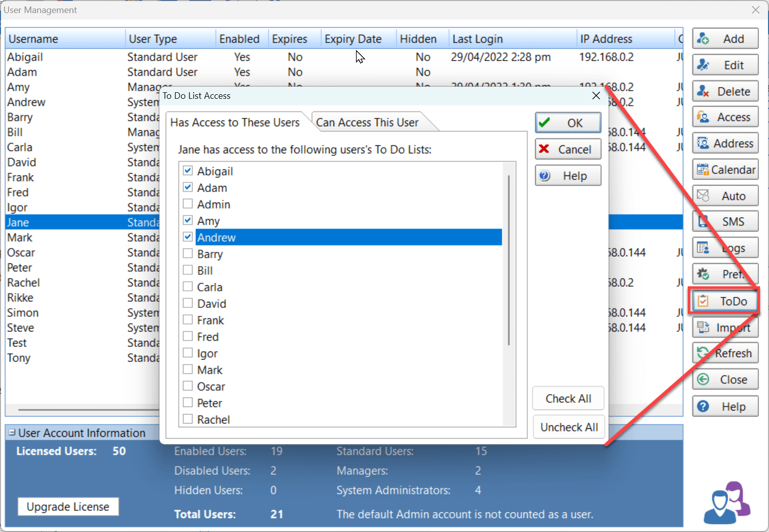This screenshot has width=769, height=532.
Task: Close the To Do List Access dialog
Action: [x=596, y=95]
